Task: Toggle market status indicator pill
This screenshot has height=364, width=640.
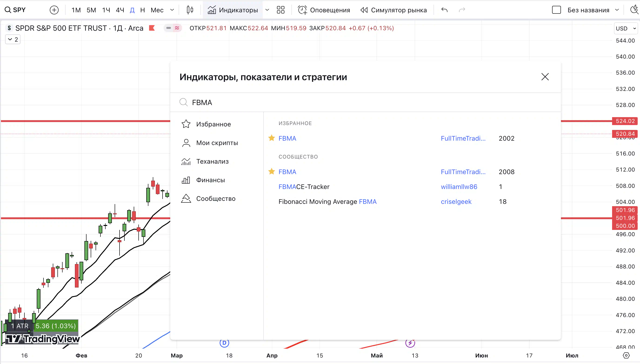Action: point(173,28)
